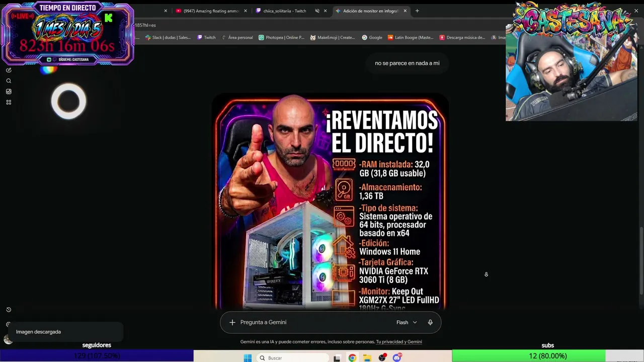The image size is (644, 362).
Task: Click the "no se parece en nada a mi" message
Action: pos(407,63)
